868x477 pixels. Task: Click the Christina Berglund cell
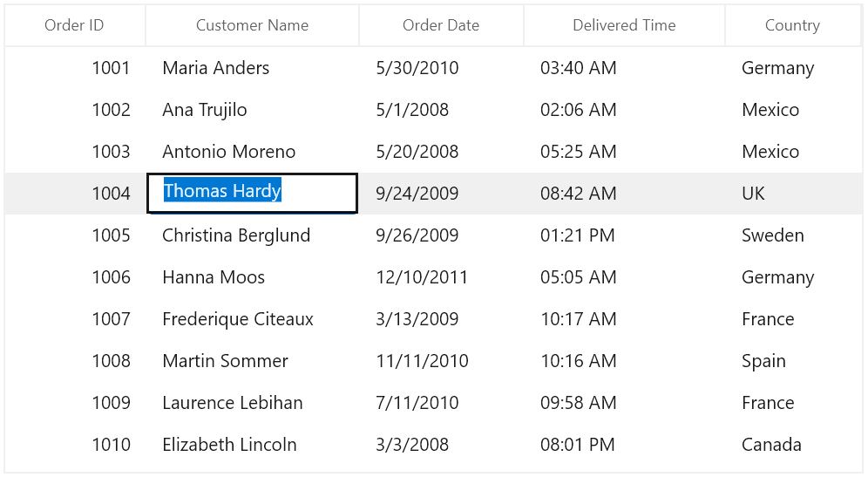pos(252,235)
